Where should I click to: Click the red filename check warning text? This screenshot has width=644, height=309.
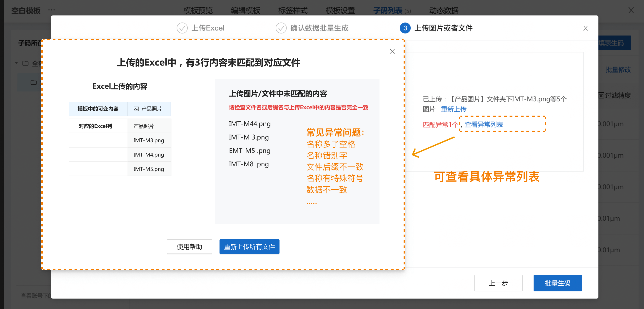[x=299, y=107]
